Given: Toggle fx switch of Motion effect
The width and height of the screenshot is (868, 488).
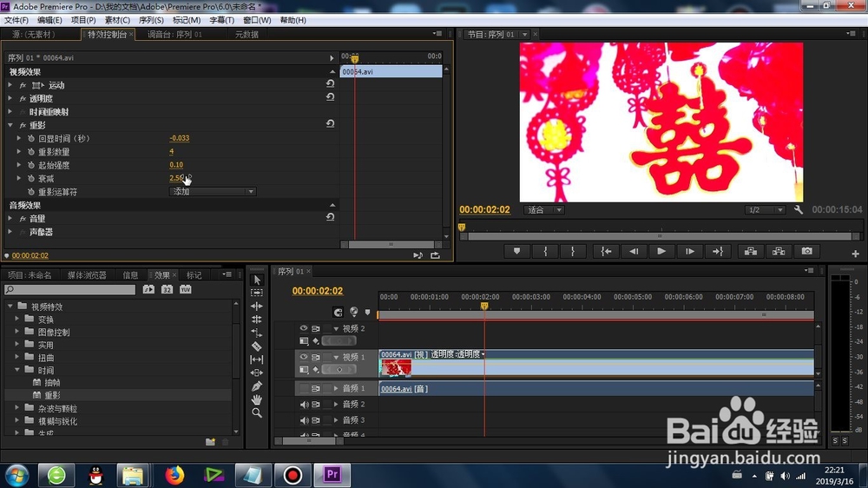Looking at the screenshot, I should pos(23,85).
